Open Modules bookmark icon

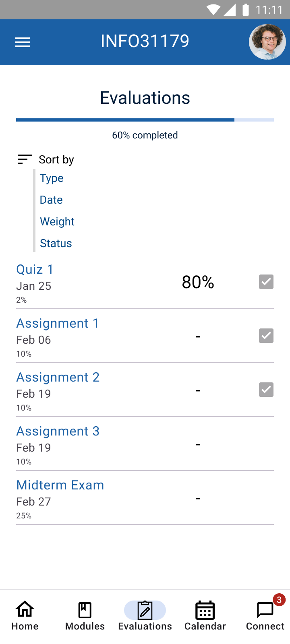[x=85, y=610]
